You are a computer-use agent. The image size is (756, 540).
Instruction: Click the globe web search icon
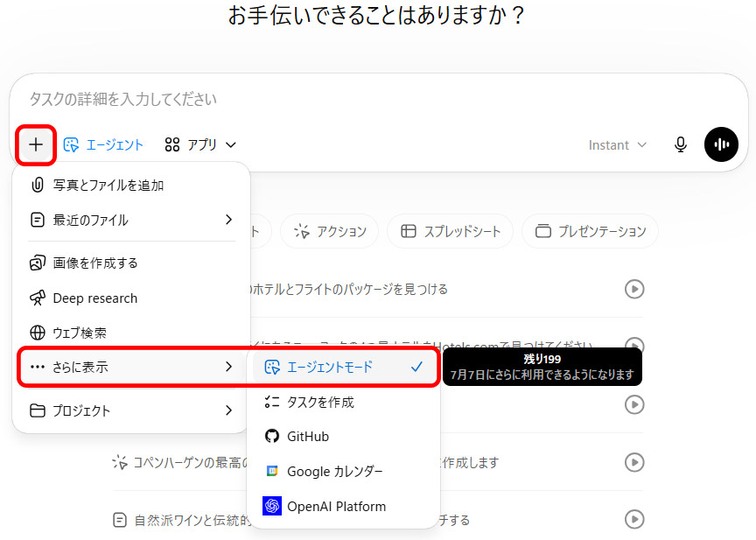point(38,333)
